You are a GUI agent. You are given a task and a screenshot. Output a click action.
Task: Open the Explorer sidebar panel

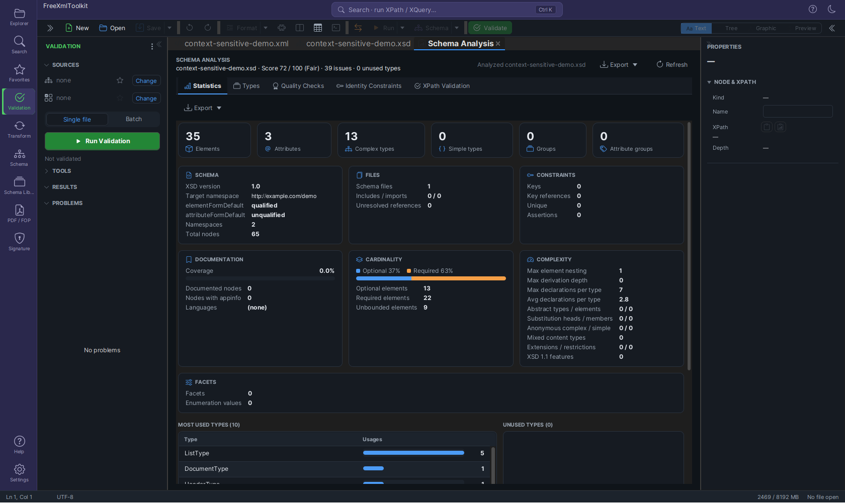coord(19,17)
